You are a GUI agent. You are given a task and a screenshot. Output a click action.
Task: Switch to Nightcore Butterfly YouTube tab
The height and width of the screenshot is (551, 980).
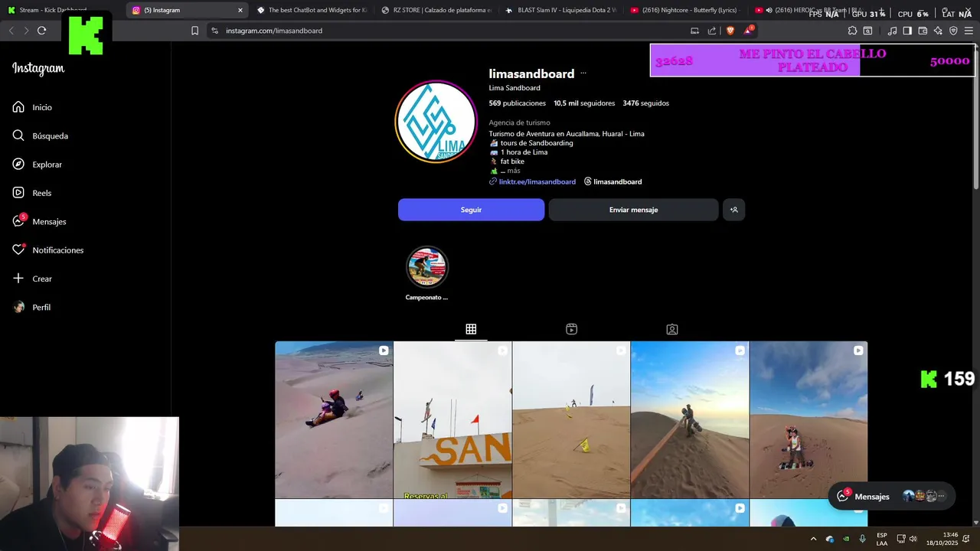(685, 10)
